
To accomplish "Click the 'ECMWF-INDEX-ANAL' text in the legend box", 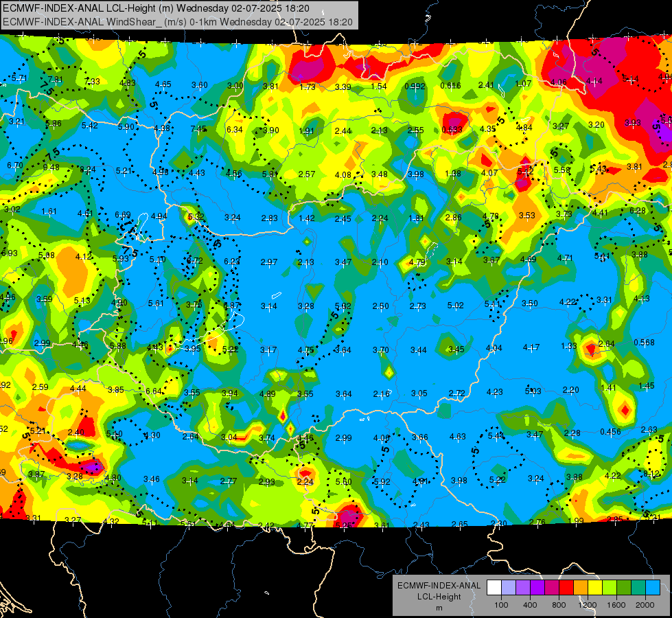I will [x=439, y=586].
